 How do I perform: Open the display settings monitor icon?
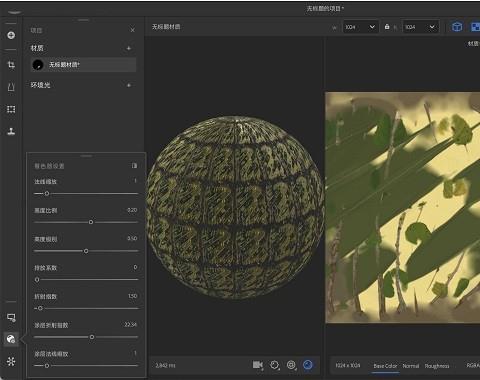11,318
